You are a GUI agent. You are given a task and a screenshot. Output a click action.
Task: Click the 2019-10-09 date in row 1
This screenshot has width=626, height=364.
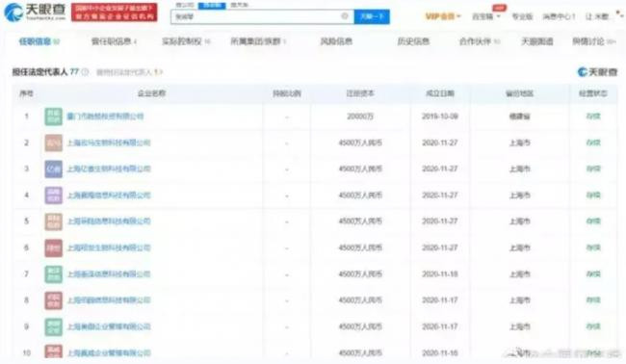(440, 117)
